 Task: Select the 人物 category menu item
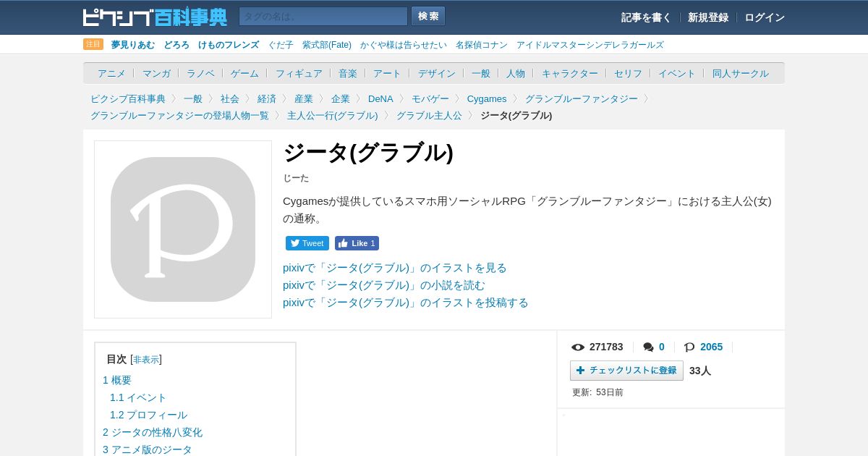click(516, 73)
